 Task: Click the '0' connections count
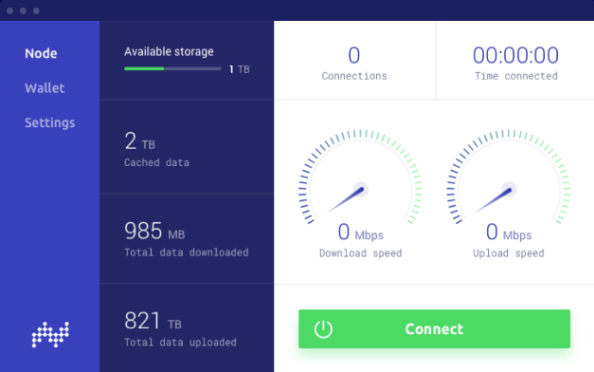[x=354, y=55]
